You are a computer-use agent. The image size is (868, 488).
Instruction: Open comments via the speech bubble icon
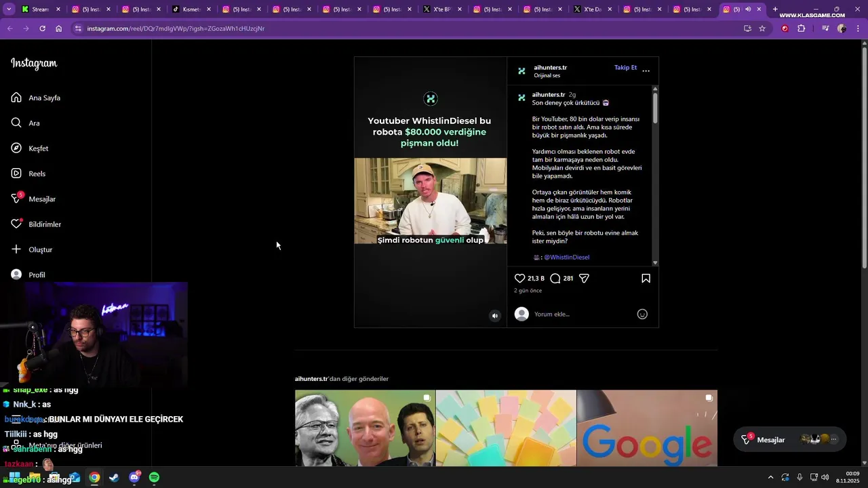tap(555, 279)
